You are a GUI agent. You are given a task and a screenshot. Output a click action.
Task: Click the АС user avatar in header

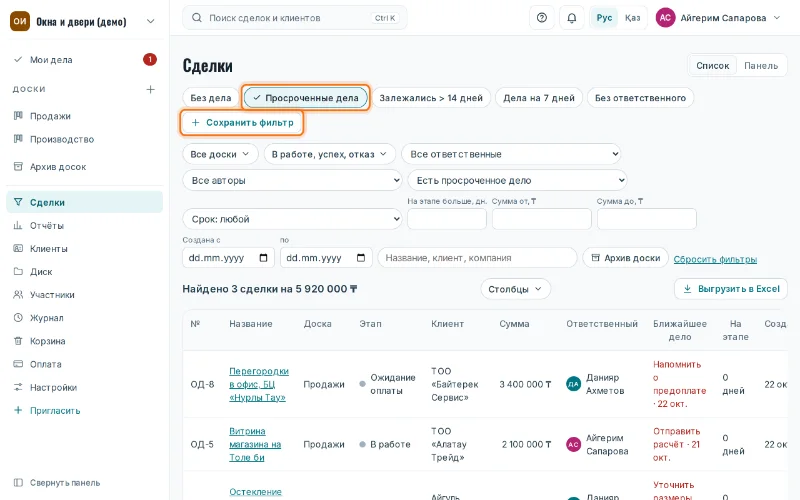665,18
